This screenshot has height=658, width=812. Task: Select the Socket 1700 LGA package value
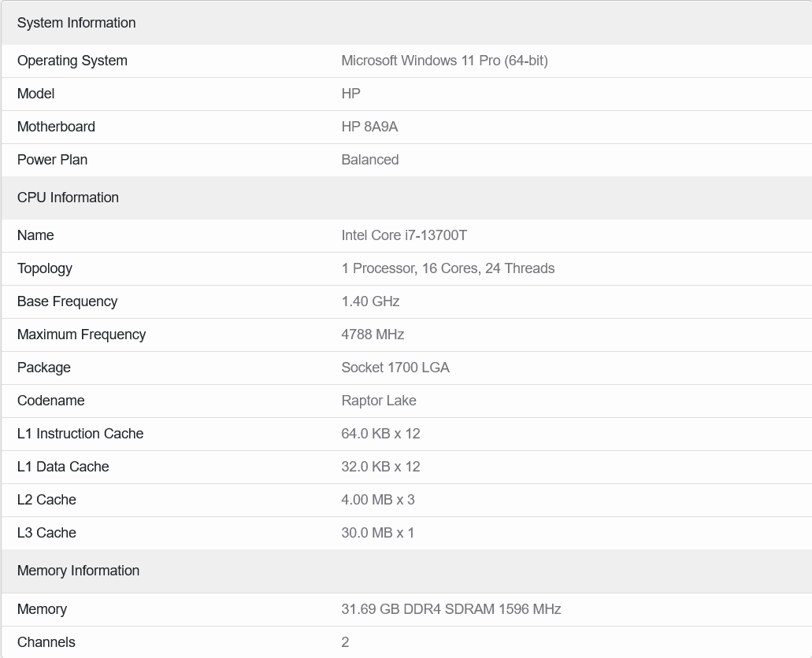click(395, 368)
